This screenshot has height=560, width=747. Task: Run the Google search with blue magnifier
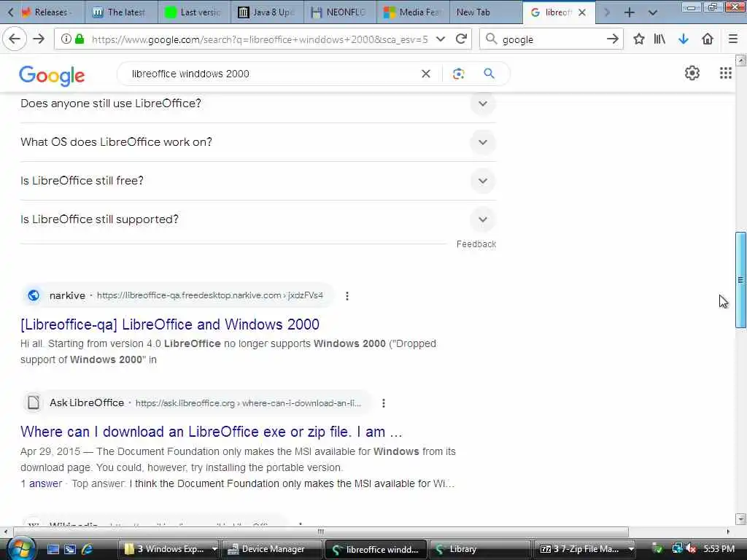coord(489,74)
